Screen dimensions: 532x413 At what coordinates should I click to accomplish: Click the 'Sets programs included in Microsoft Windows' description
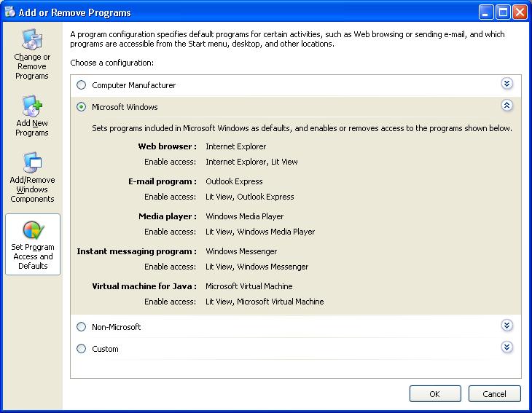[302, 128]
